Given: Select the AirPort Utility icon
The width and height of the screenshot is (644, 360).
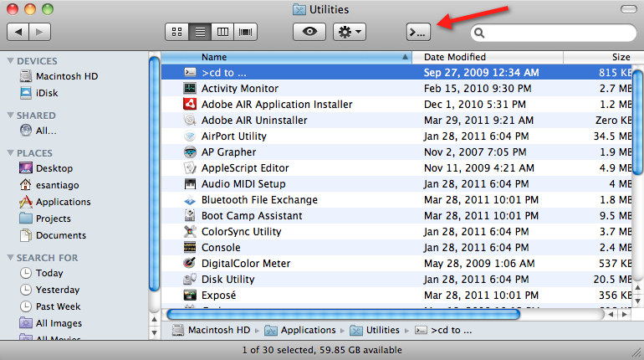Looking at the screenshot, I should pos(190,136).
